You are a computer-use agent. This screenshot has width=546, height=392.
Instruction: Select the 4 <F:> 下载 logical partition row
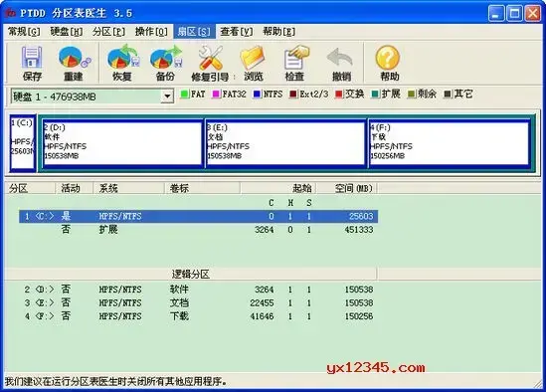[x=199, y=316]
